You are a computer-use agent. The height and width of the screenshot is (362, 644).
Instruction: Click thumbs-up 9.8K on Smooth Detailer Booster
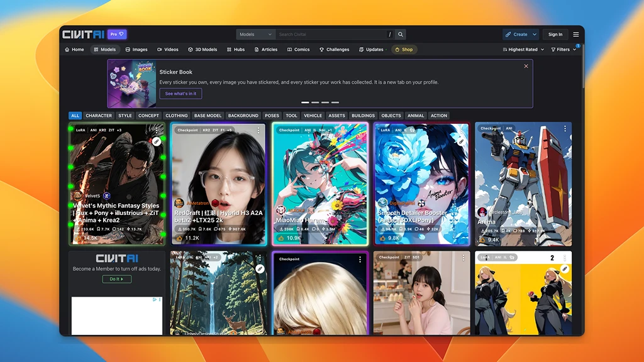(x=390, y=238)
